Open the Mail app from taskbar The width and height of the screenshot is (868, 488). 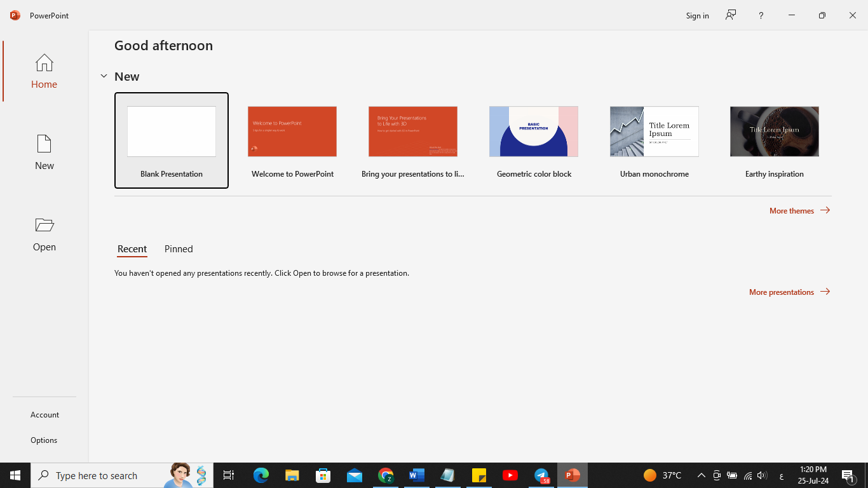[x=354, y=475]
